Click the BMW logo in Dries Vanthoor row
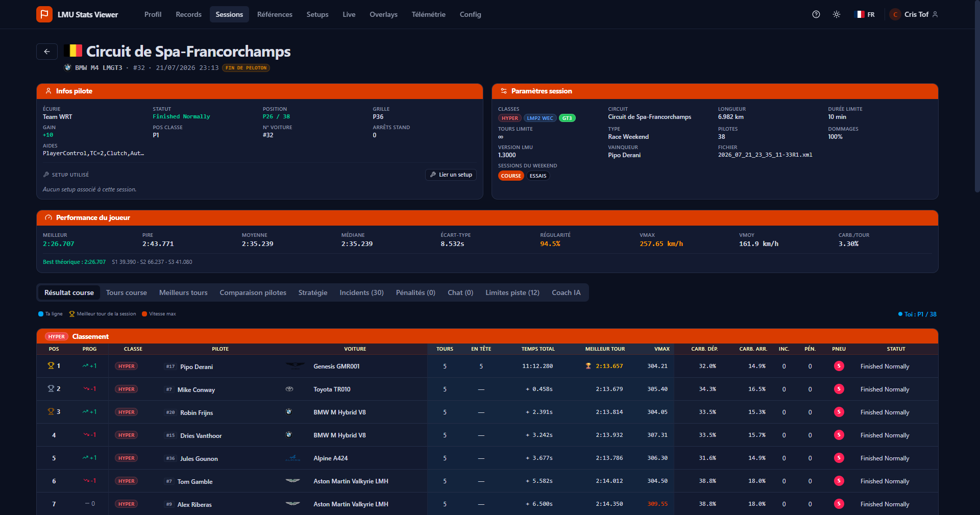This screenshot has height=515, width=980. [x=288, y=435]
